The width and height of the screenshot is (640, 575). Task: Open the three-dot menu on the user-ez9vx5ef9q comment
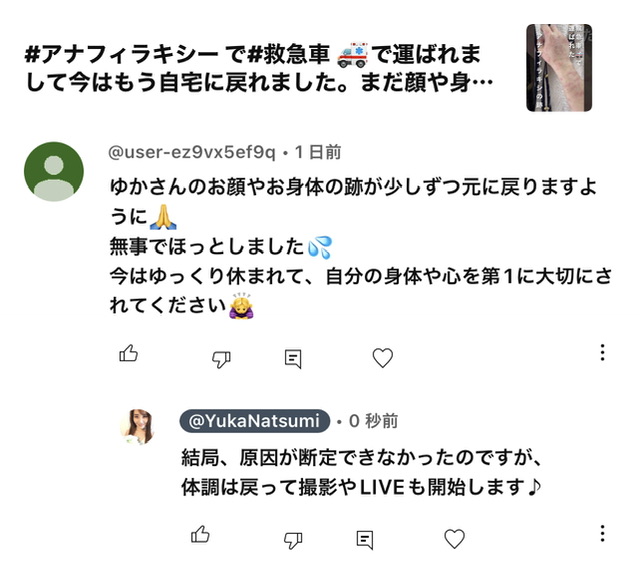click(602, 353)
